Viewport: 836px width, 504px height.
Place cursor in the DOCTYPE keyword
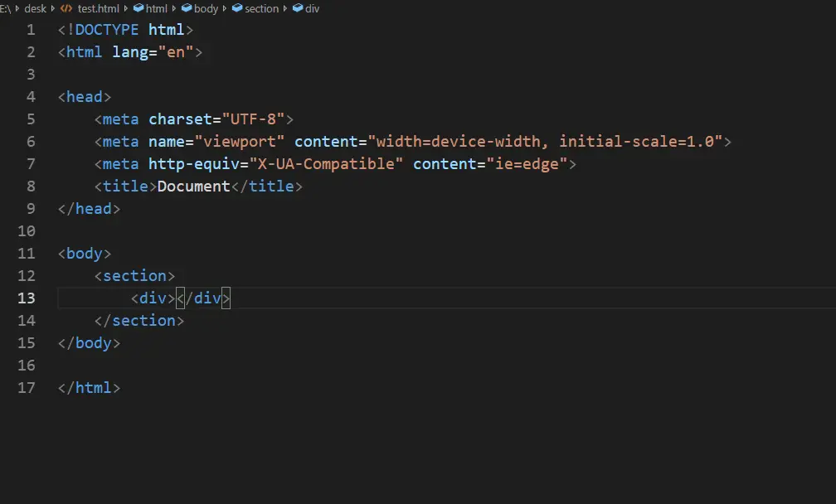pyautogui.click(x=107, y=30)
